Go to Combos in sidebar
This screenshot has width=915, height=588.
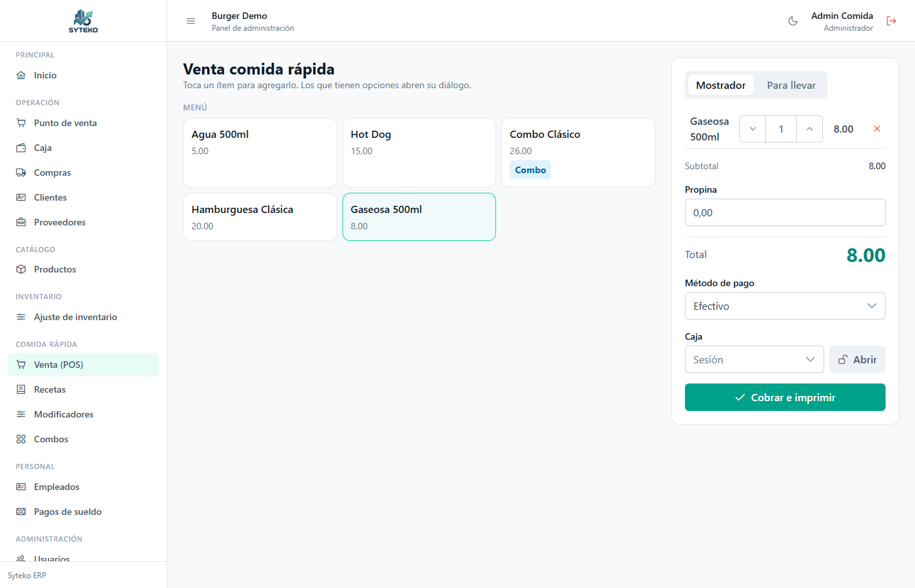[x=83, y=439]
